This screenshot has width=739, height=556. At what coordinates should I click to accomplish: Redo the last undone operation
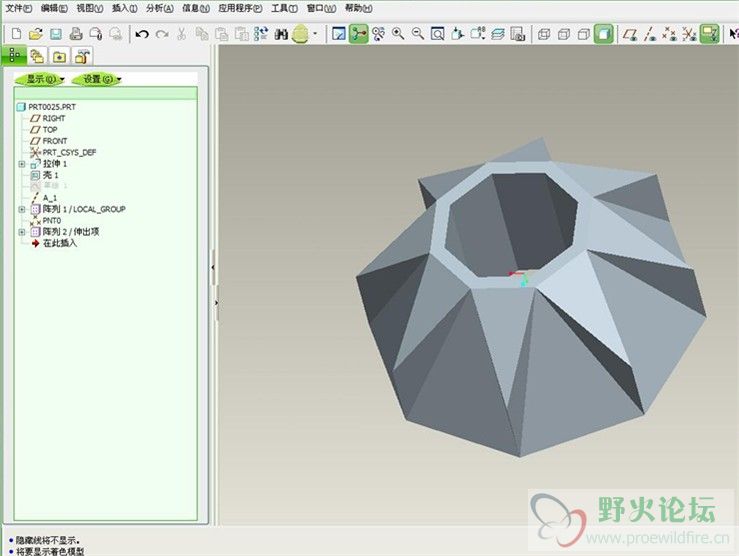point(162,34)
